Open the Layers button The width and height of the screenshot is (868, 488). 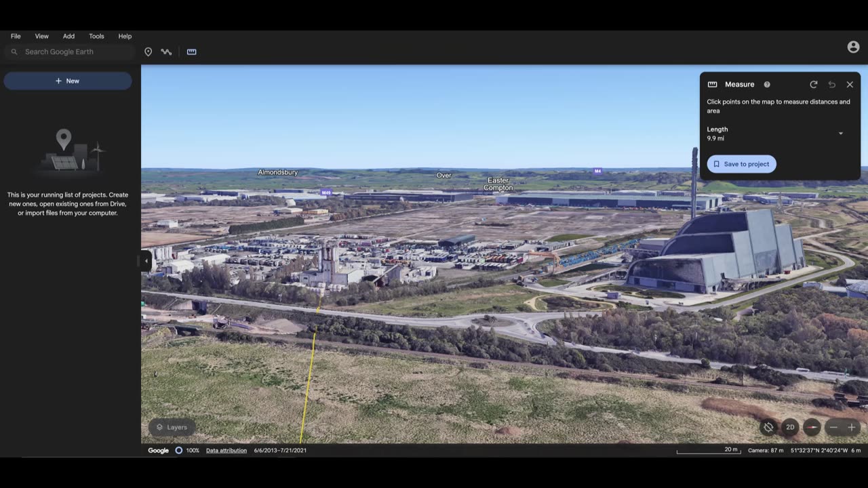(x=172, y=427)
